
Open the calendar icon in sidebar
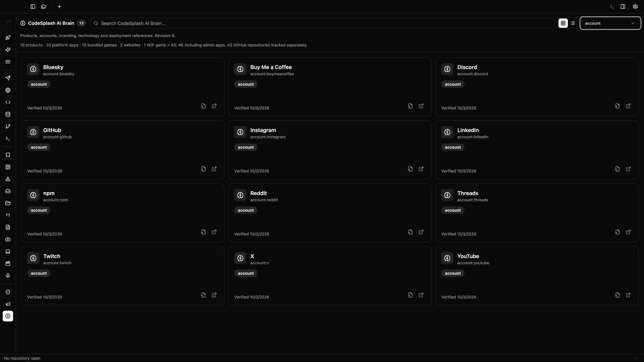pos(8,167)
